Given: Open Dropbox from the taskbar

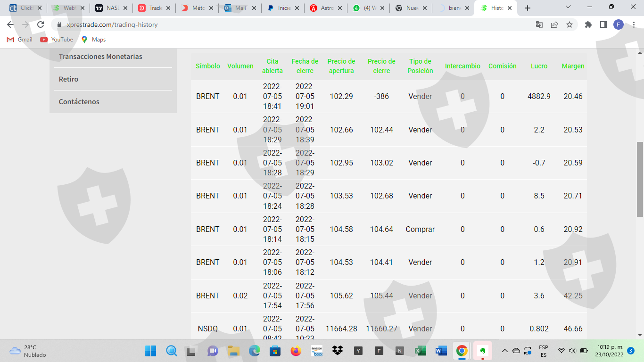Looking at the screenshot, I should coord(338,351).
